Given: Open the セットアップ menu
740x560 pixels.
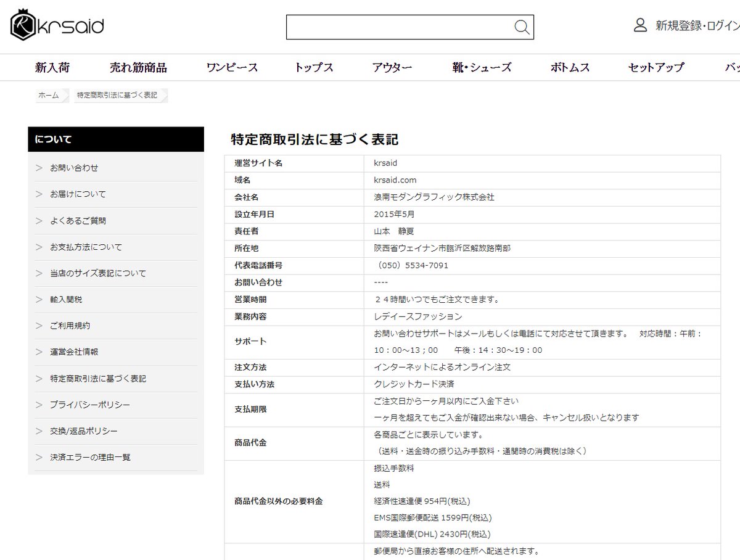Looking at the screenshot, I should tap(656, 67).
